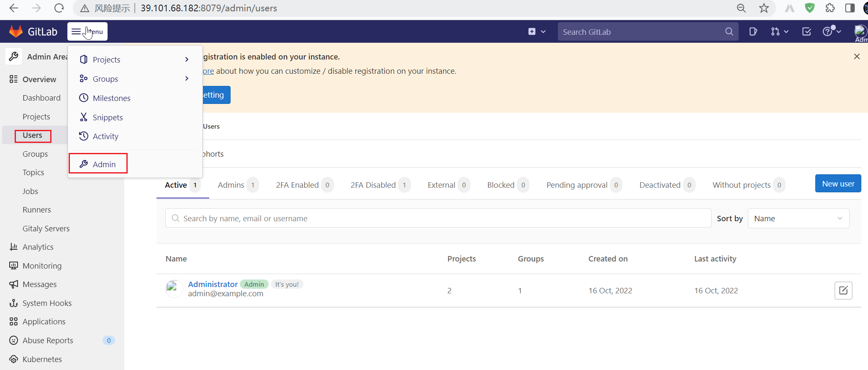
Task: Open the Overview section in sidebar
Action: tap(39, 79)
